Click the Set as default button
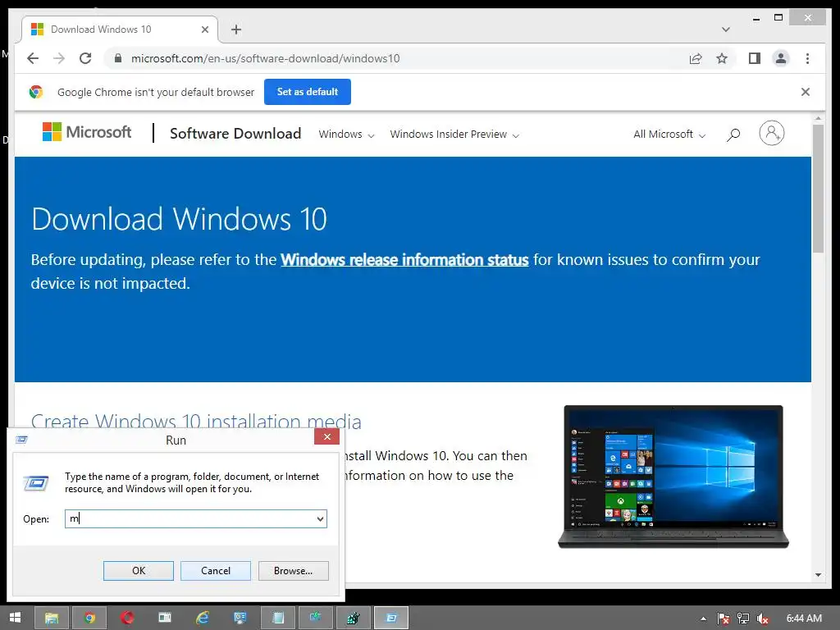 308,92
